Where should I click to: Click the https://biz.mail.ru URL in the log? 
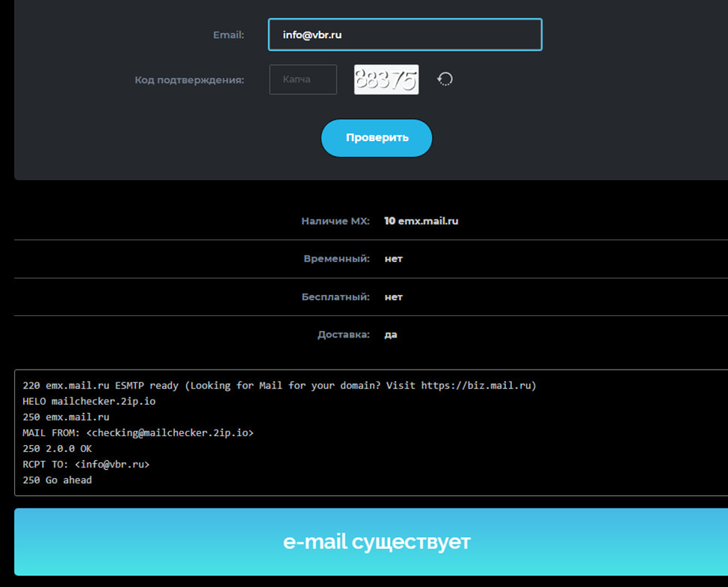point(475,386)
